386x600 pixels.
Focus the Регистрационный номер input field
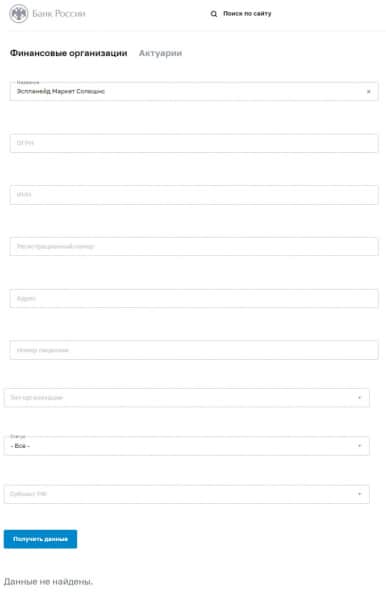click(194, 246)
